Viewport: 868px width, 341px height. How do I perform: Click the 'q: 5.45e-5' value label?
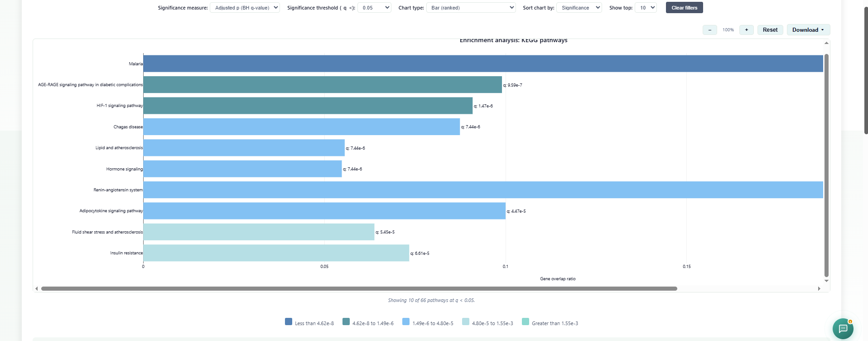click(x=385, y=232)
